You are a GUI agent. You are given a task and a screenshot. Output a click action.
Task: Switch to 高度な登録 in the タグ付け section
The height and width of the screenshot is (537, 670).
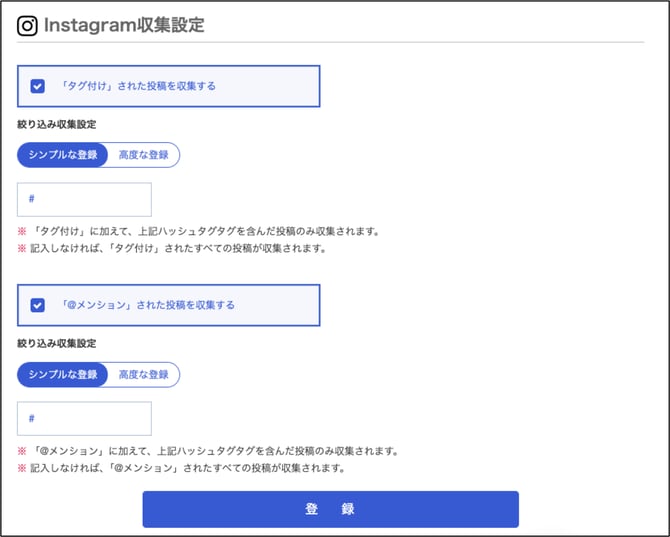[x=143, y=154]
